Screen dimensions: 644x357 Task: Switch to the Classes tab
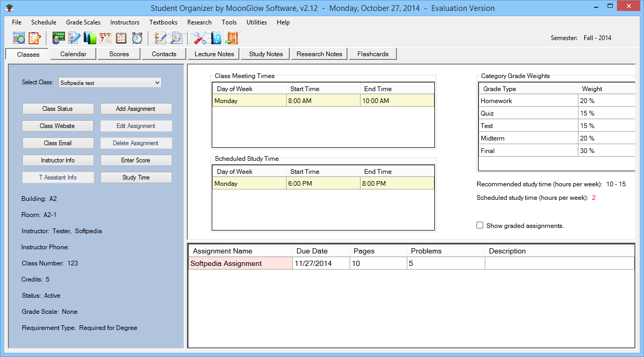click(x=28, y=54)
